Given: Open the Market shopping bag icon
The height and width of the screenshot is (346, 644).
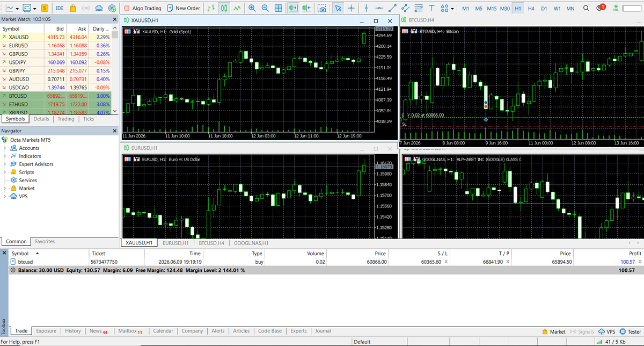Looking at the screenshot, I should click(72, 8).
